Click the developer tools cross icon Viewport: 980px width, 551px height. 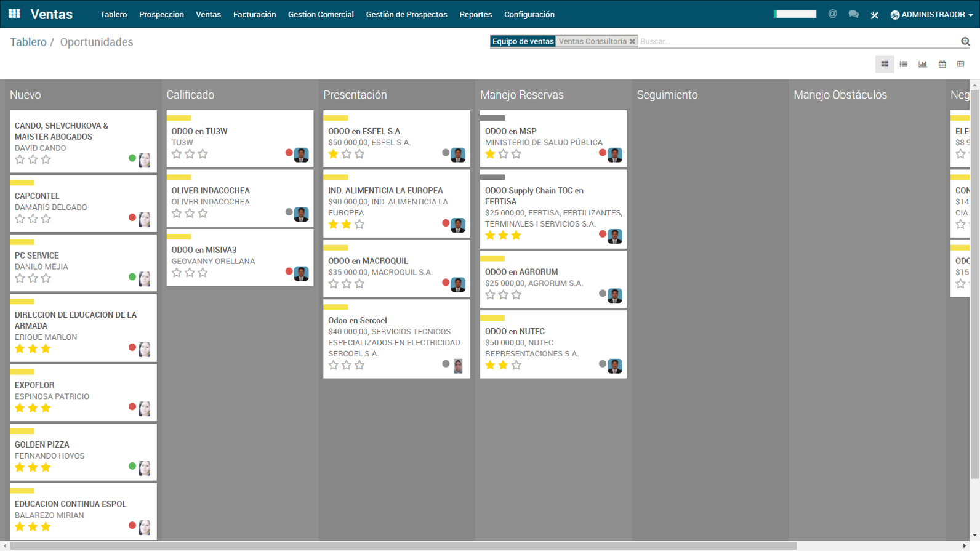click(x=874, y=15)
